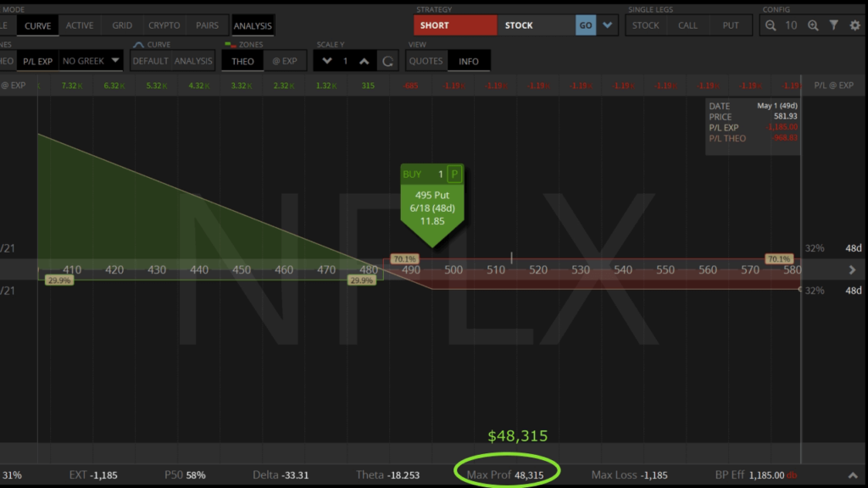The width and height of the screenshot is (868, 488).
Task: Click the quantity 1 on Buy tag
Action: [441, 175]
